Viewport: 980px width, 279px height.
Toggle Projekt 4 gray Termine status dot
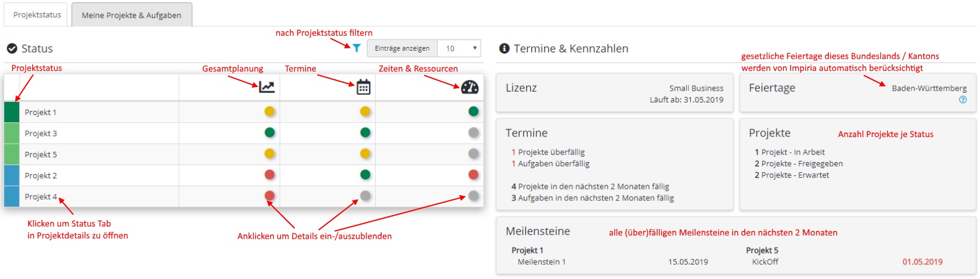pyautogui.click(x=365, y=196)
